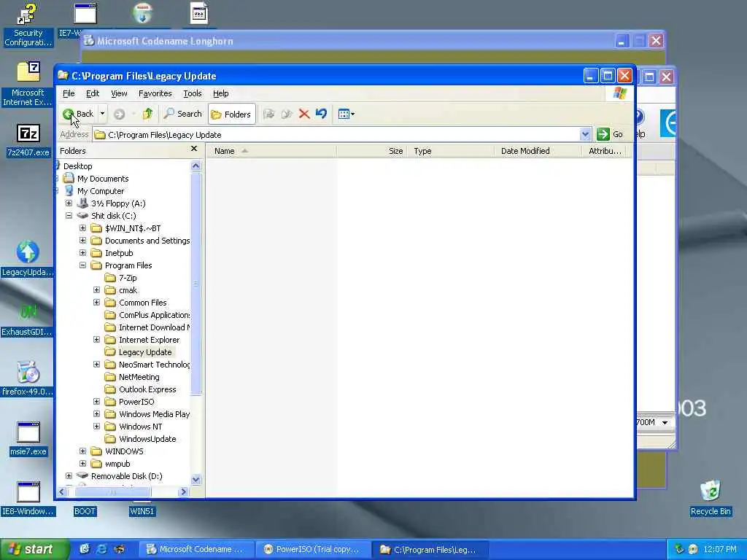747x560 pixels.
Task: Open the Favorites menu
Action: 155,93
